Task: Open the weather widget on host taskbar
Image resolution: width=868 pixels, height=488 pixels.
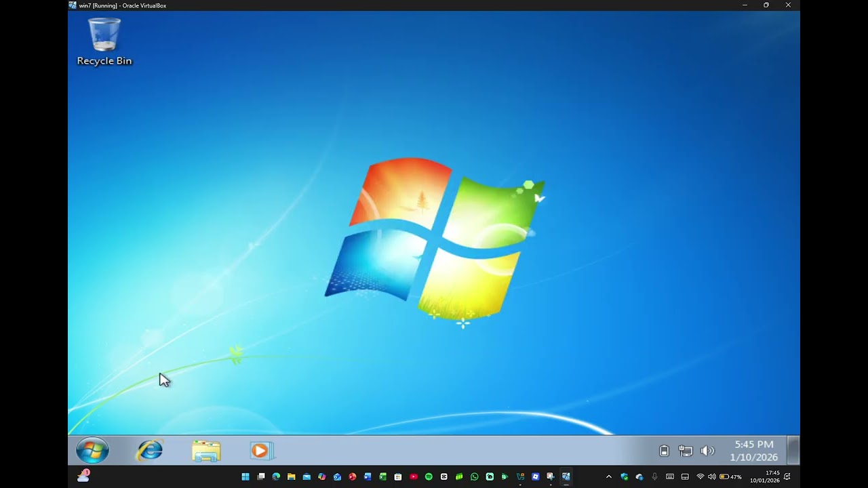Action: pos(83,476)
